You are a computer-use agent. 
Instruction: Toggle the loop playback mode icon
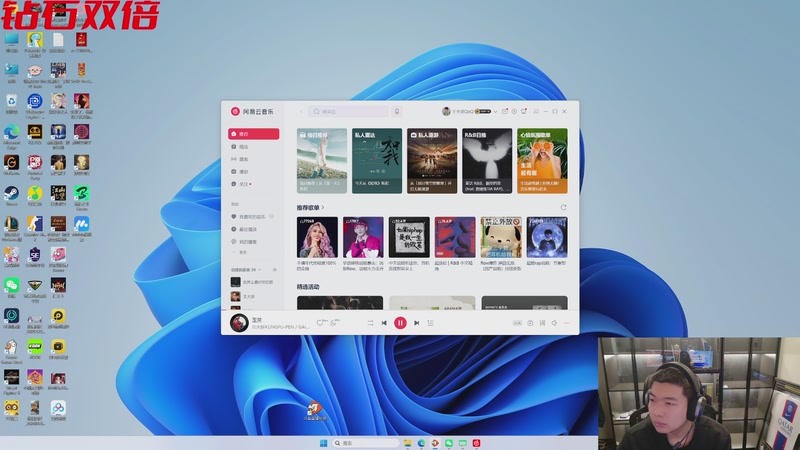coord(370,323)
